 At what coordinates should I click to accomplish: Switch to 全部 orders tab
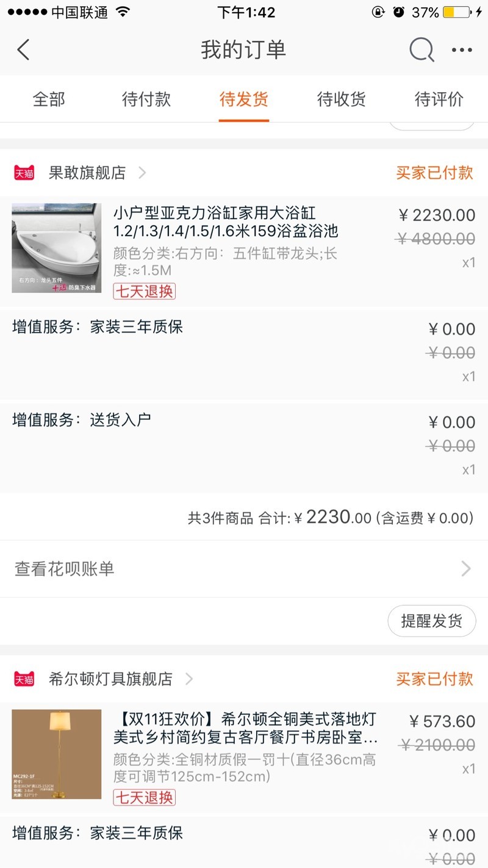pos(49,99)
